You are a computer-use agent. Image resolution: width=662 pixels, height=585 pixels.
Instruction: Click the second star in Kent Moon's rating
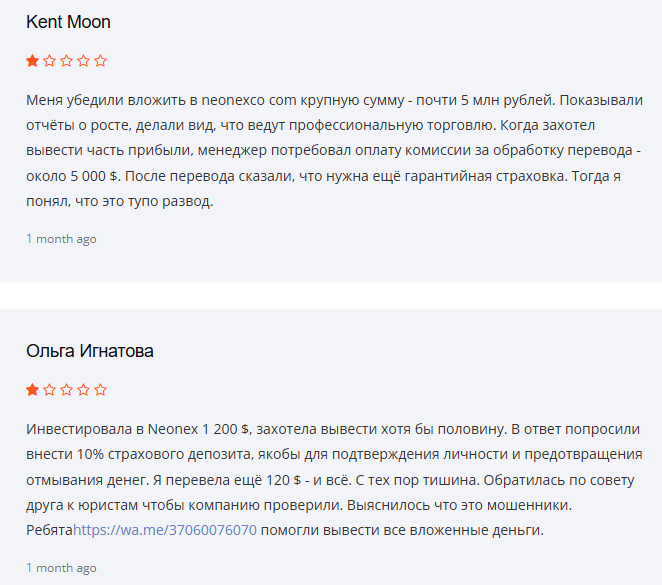pyautogui.click(x=49, y=61)
